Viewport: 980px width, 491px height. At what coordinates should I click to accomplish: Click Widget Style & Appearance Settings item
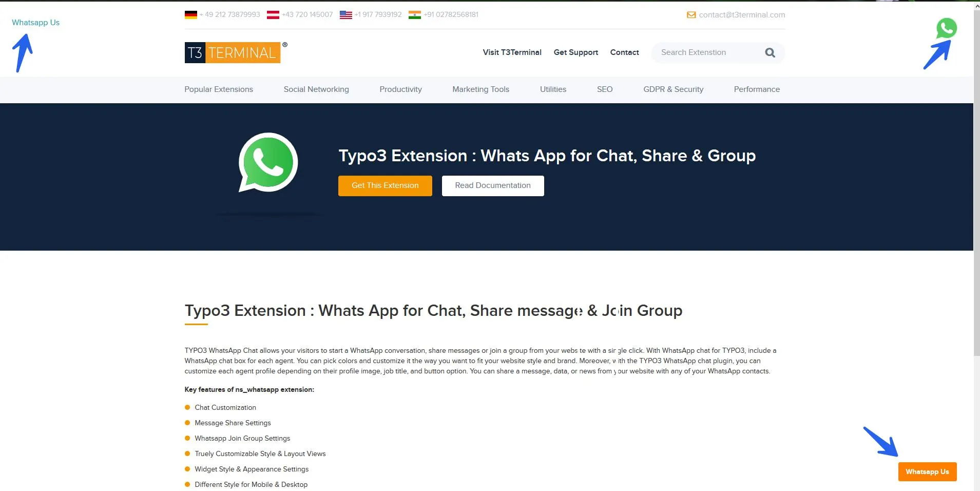(x=252, y=469)
